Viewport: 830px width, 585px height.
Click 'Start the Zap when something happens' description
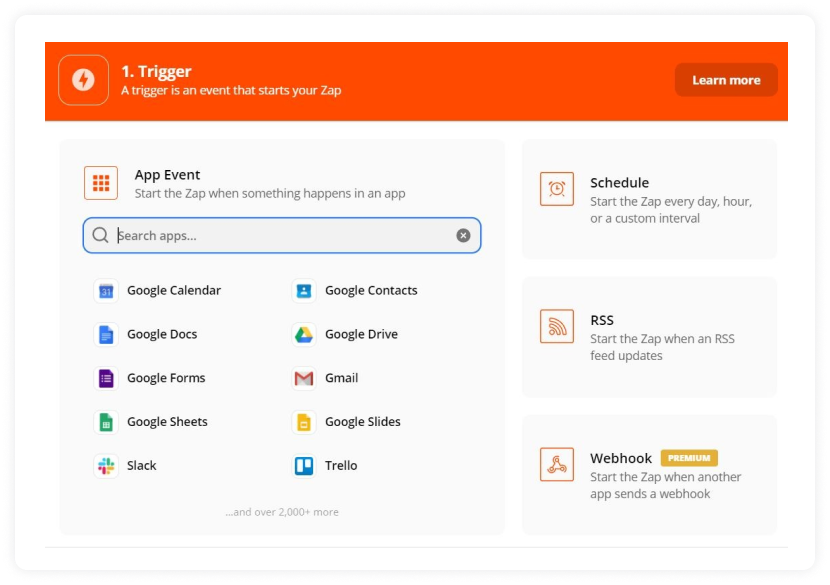pos(270,193)
